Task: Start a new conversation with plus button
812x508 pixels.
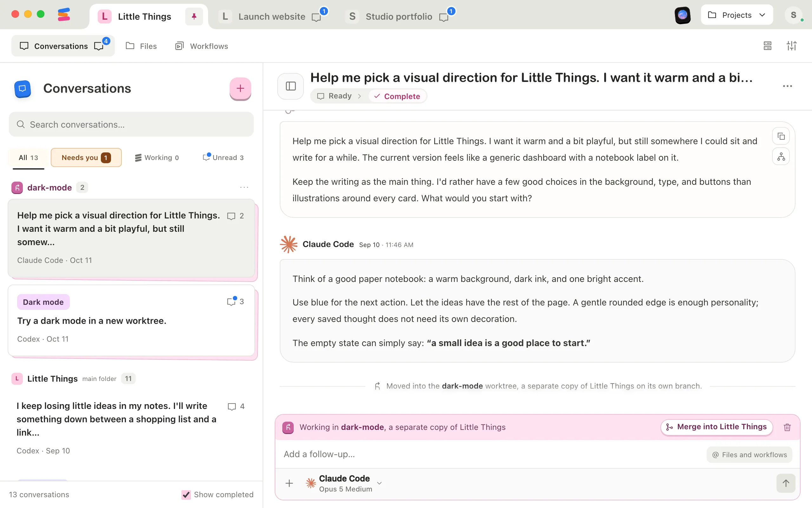Action: (x=240, y=88)
